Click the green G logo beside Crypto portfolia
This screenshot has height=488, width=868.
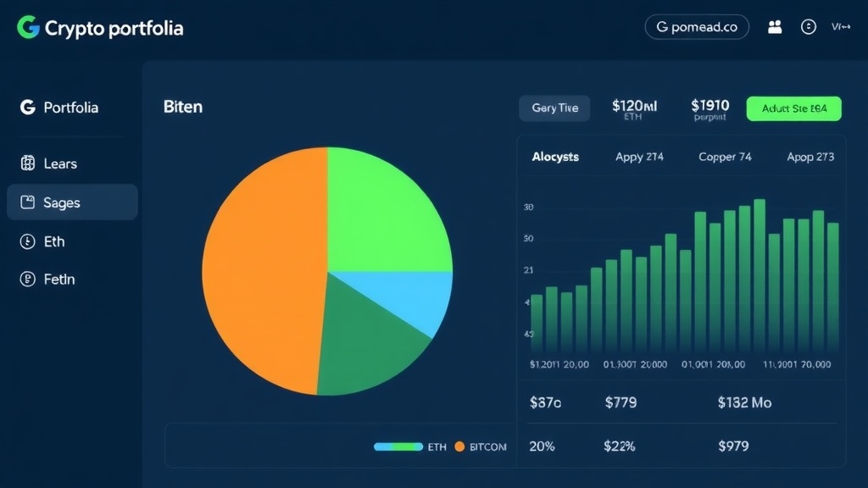28,27
